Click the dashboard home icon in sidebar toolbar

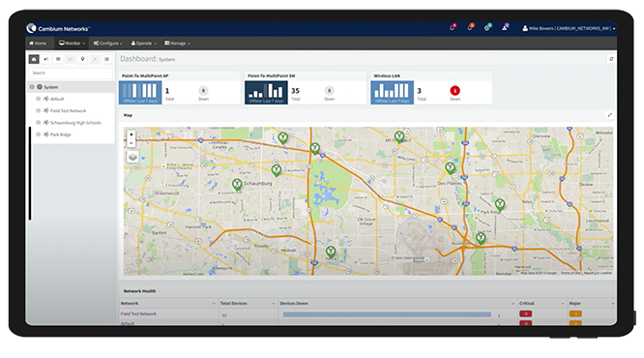point(34,59)
